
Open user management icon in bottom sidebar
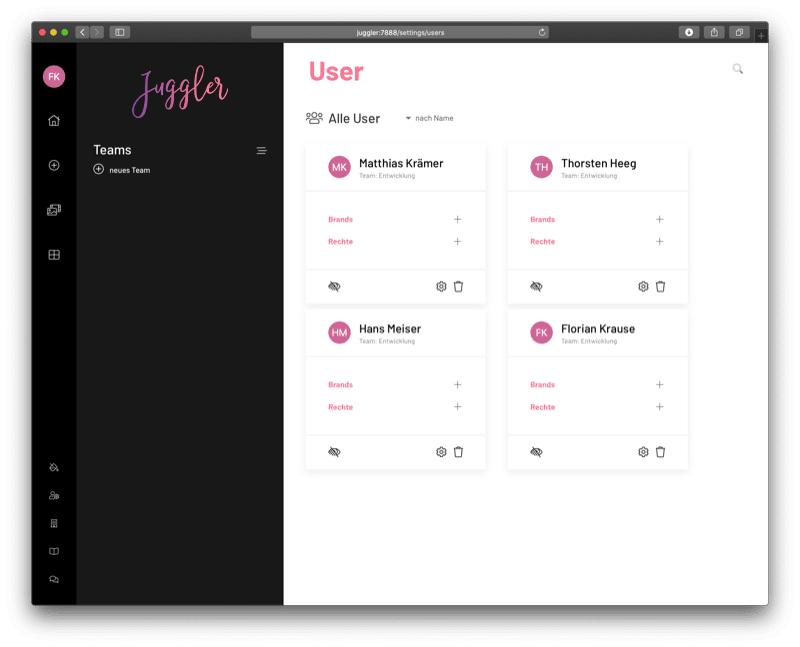[54, 495]
